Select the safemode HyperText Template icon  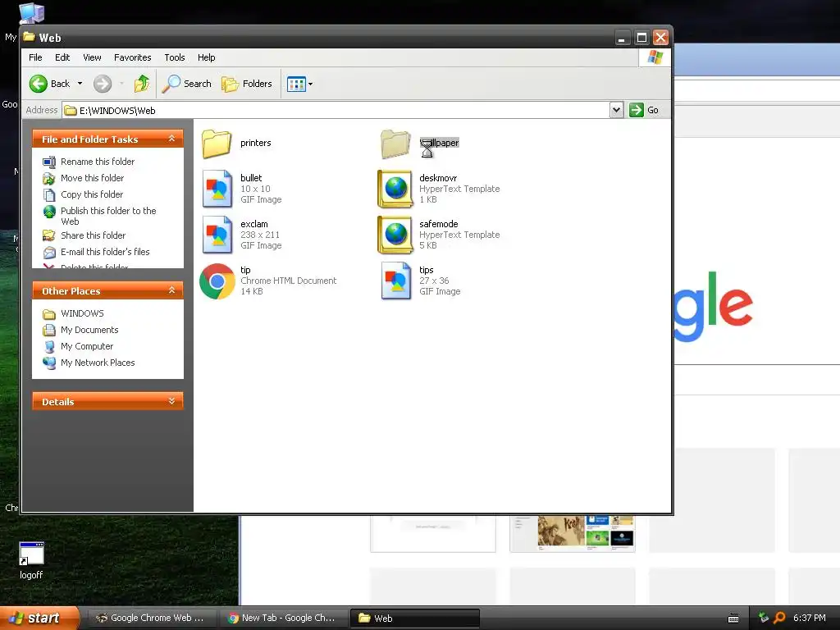point(395,235)
